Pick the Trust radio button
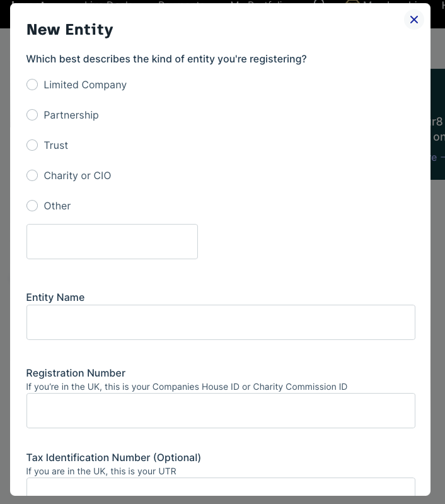 (32, 145)
